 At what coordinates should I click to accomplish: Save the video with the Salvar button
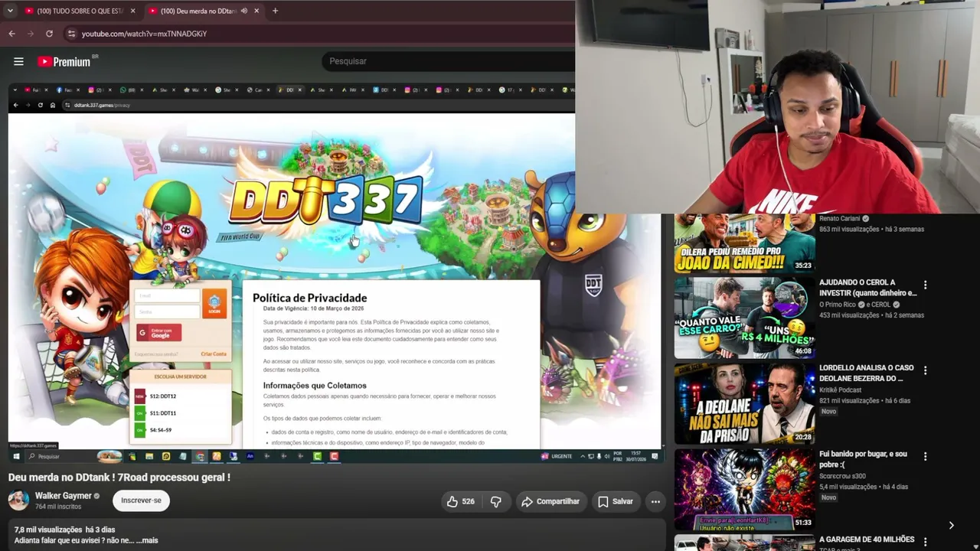pos(615,501)
